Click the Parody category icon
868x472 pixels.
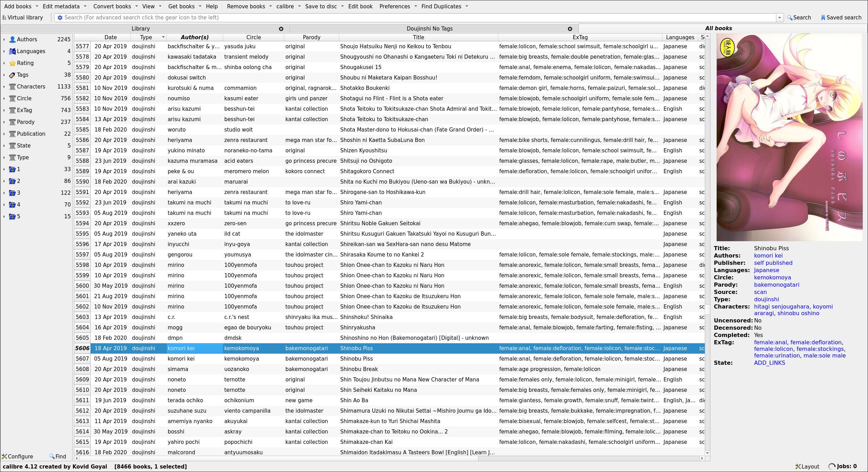(12, 122)
